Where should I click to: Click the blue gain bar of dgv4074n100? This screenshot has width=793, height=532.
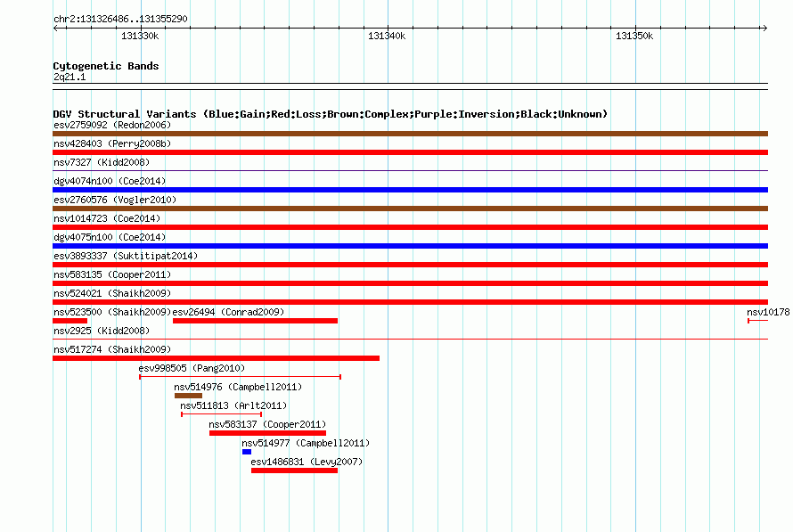tap(410, 190)
